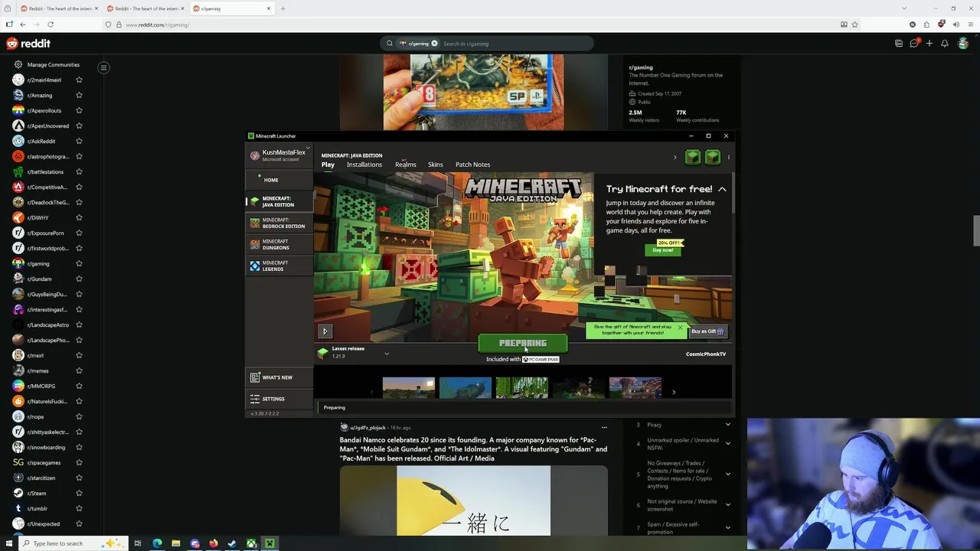Switch to the Installations tab

point(364,165)
